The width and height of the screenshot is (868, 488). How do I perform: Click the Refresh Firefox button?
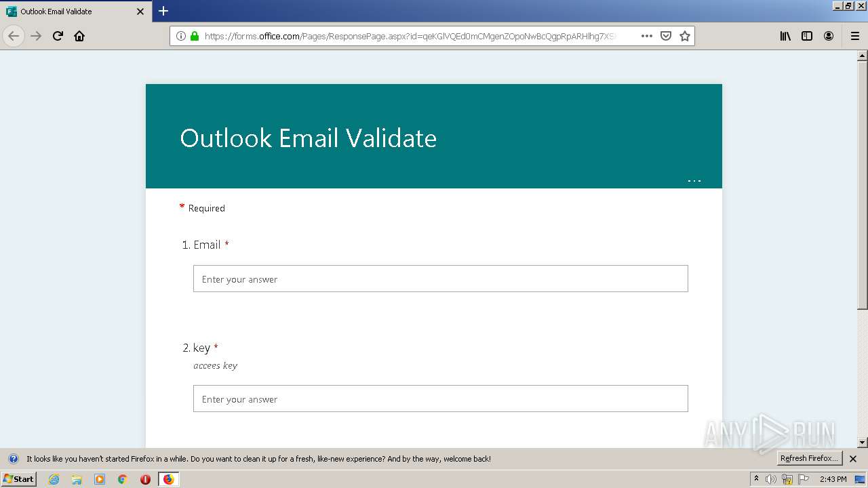tap(810, 458)
